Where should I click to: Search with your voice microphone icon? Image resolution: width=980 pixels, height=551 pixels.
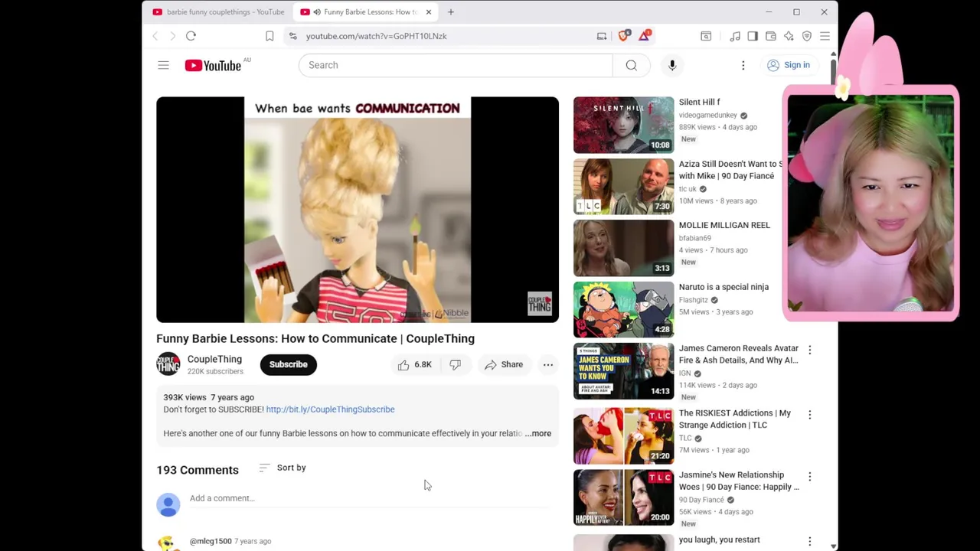pyautogui.click(x=672, y=65)
